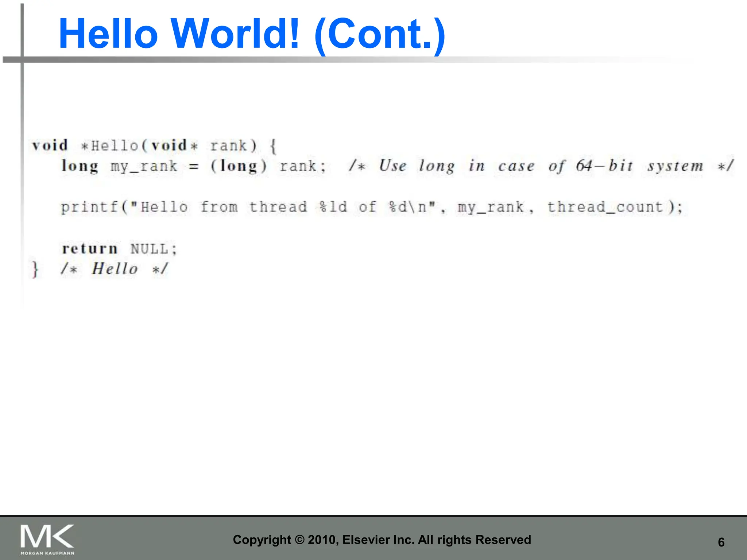Screen dimensions: 747x560
Task: Click the Morgan Kaufmann MK logo
Action: pos(47,536)
